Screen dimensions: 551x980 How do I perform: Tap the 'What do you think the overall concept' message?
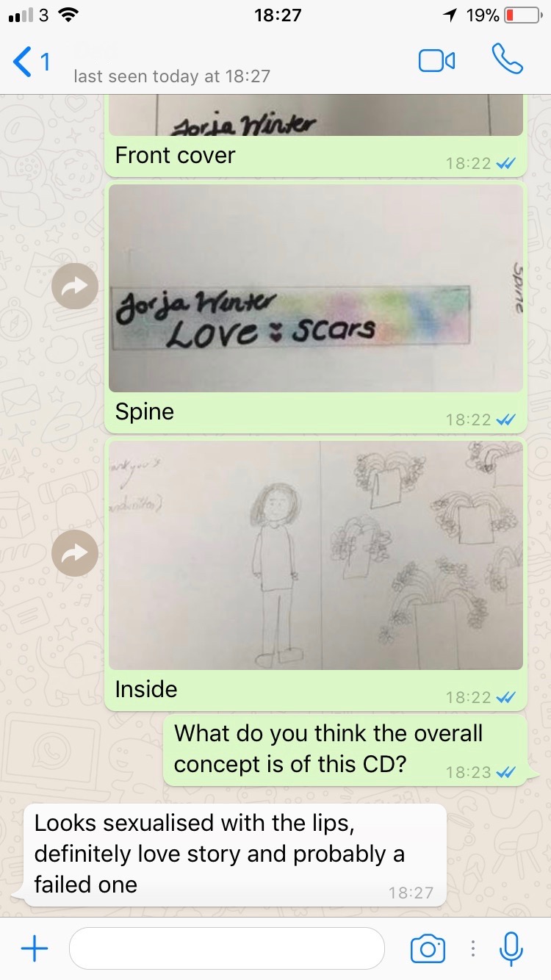coord(328,749)
